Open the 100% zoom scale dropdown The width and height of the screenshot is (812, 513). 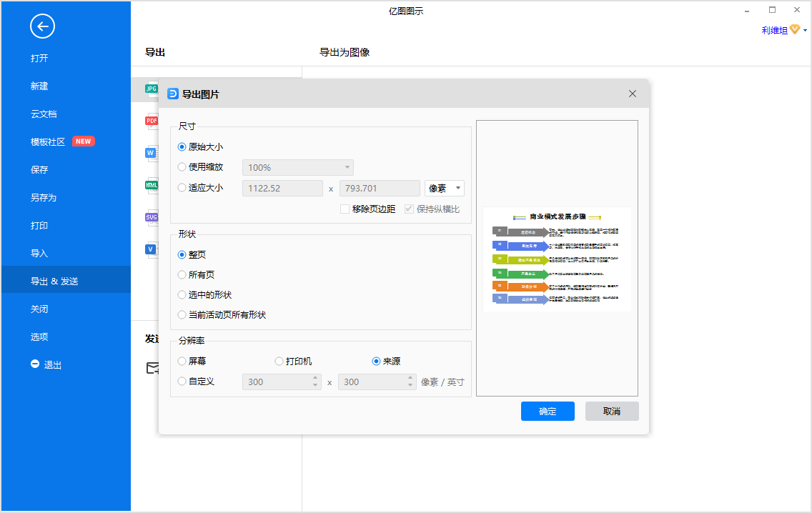pyautogui.click(x=298, y=168)
